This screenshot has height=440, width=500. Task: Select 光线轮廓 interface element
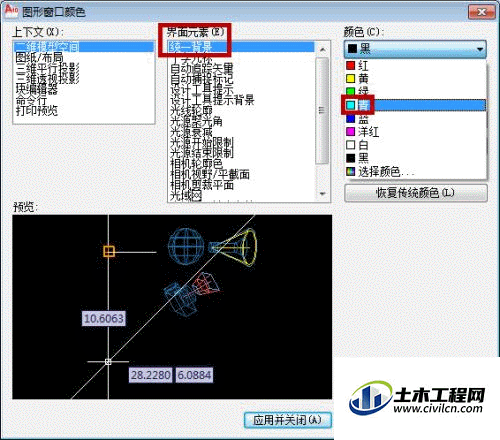click(x=191, y=111)
